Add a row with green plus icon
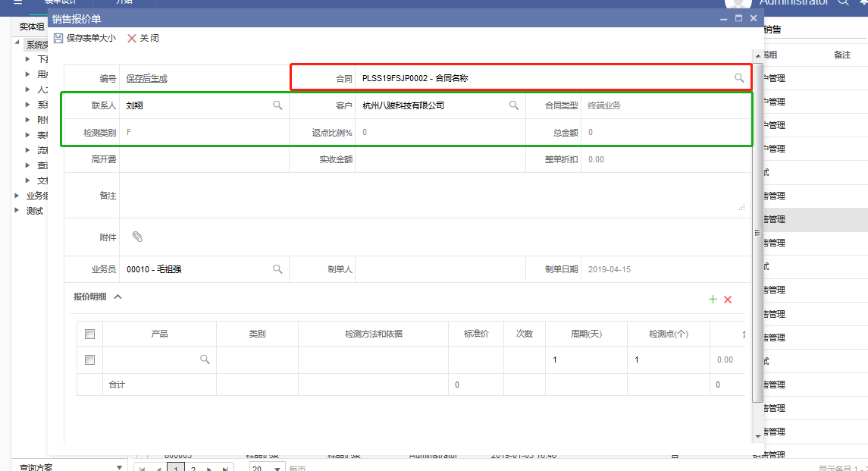The height and width of the screenshot is (471, 868). pyautogui.click(x=713, y=300)
